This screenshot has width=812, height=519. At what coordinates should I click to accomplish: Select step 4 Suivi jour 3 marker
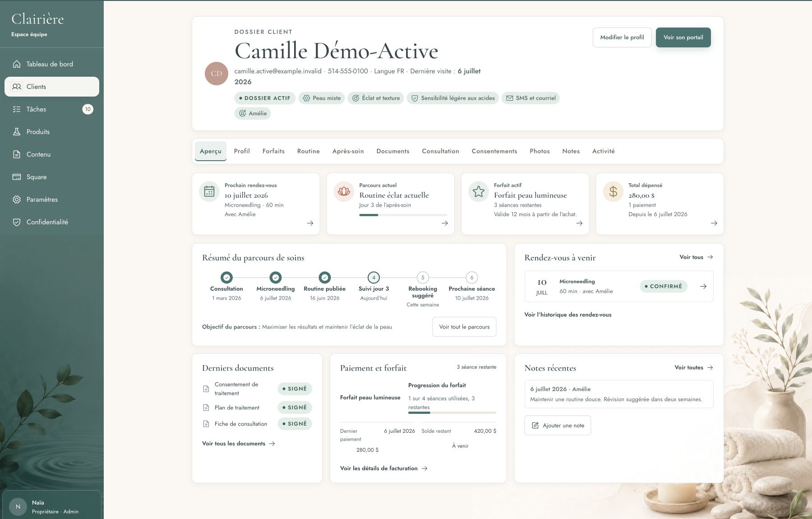374,278
